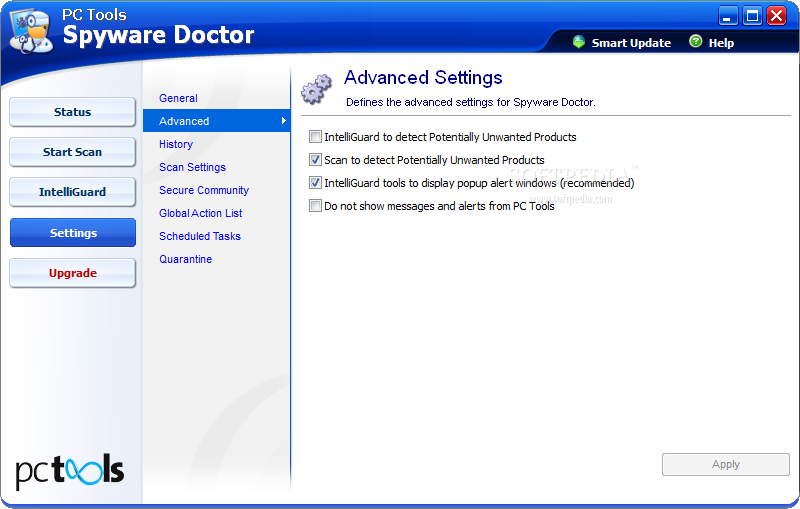The width and height of the screenshot is (800, 509).
Task: Click the Advanced Settings heading text
Action: (423, 78)
